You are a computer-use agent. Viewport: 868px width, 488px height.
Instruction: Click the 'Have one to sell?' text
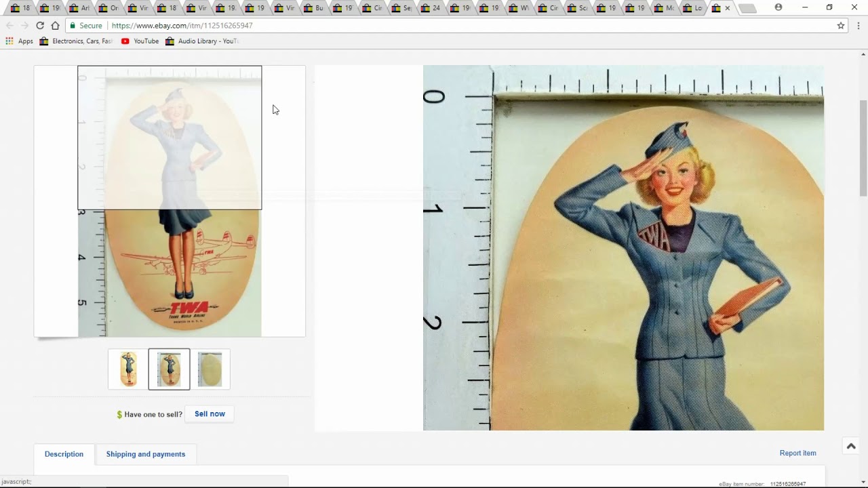point(153,415)
